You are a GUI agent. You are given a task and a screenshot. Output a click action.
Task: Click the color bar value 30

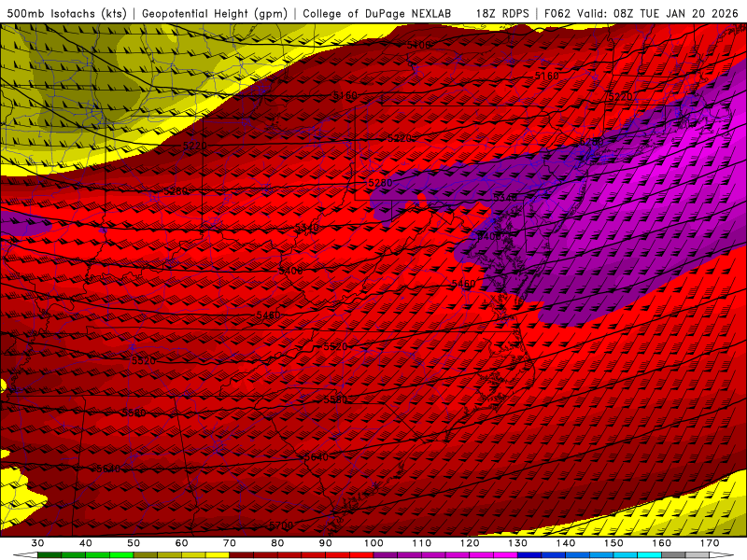coord(37,543)
